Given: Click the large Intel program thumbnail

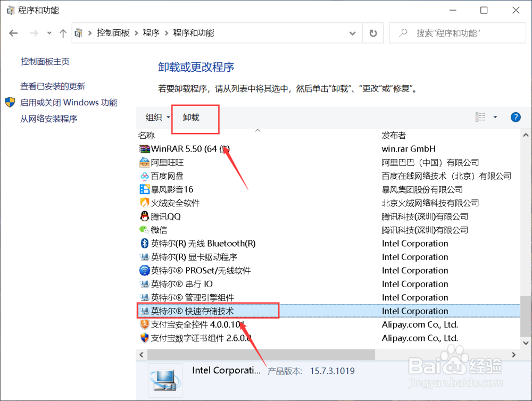Looking at the screenshot, I should [165, 381].
